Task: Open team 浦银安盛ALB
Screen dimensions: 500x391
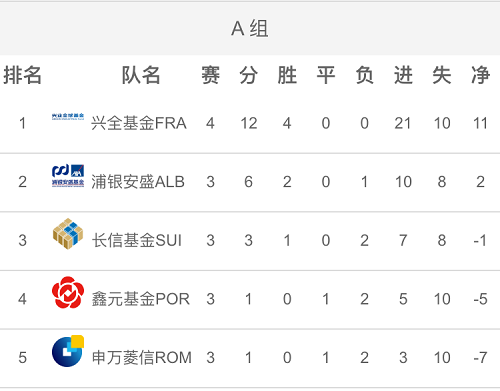Action: [138, 182]
